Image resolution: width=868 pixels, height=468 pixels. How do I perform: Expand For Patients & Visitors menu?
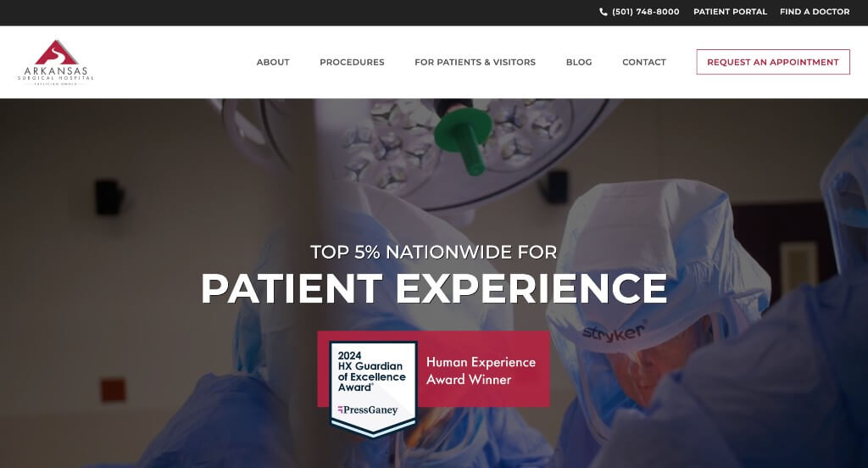(475, 62)
